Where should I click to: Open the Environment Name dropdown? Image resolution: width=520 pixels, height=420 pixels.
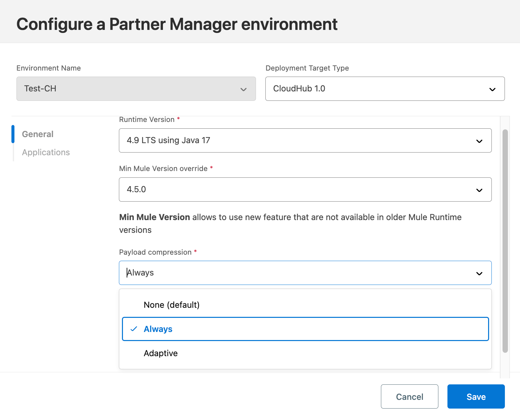[x=136, y=89]
